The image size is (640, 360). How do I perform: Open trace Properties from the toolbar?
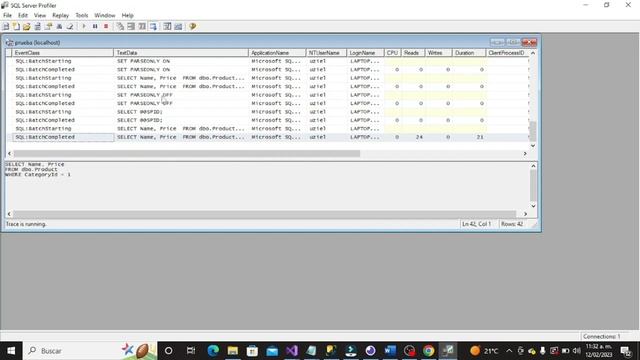[49, 27]
